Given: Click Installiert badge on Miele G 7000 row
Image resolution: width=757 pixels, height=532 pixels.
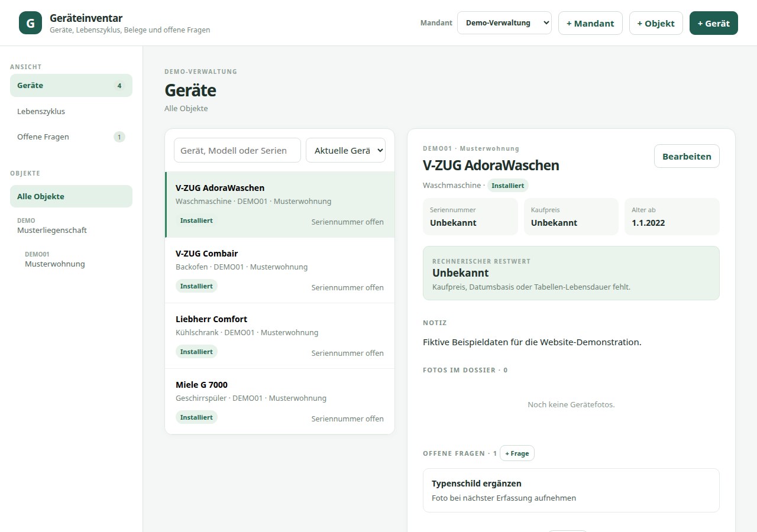Looking at the screenshot, I should pos(196,417).
